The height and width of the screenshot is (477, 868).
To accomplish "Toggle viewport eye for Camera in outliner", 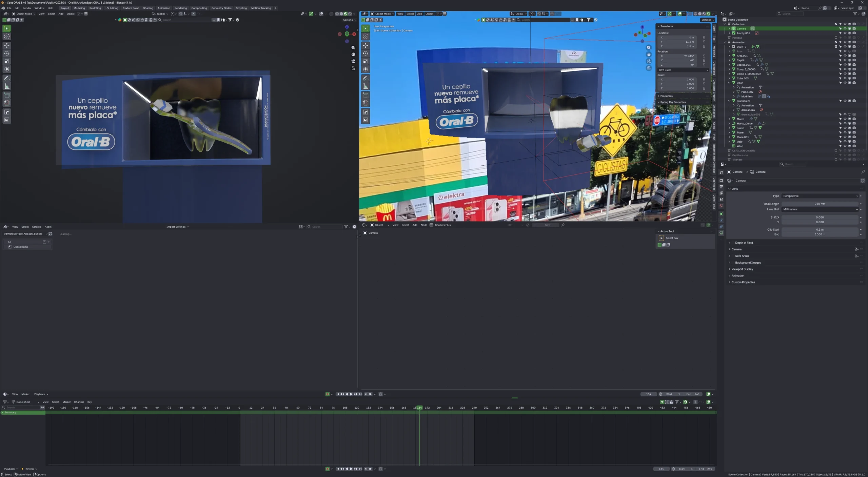I will (845, 29).
